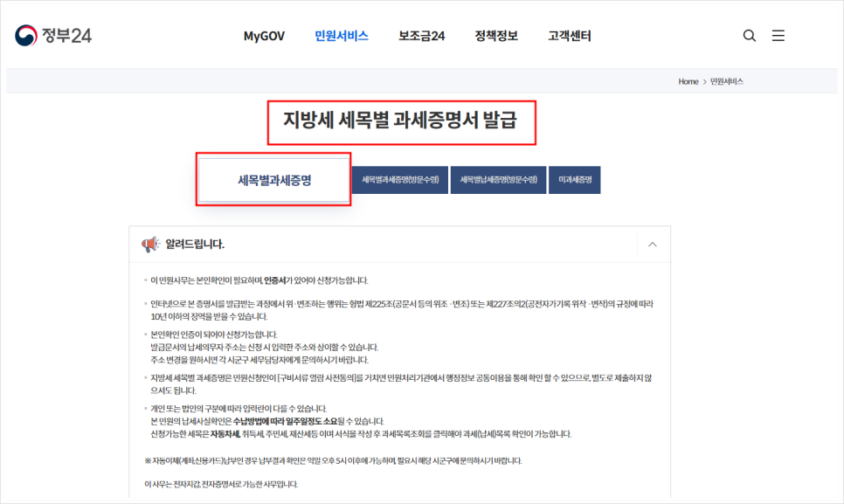
Task: Open the site search with the magnifier icon
Action: click(749, 36)
